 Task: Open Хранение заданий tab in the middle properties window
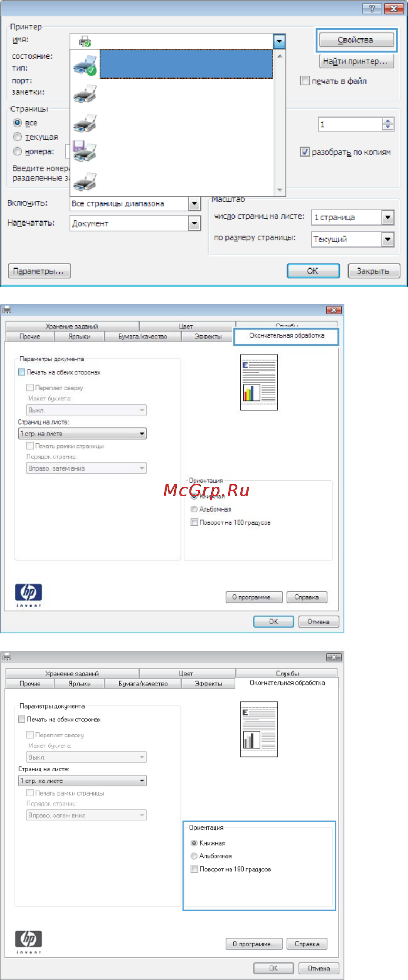[x=72, y=326]
